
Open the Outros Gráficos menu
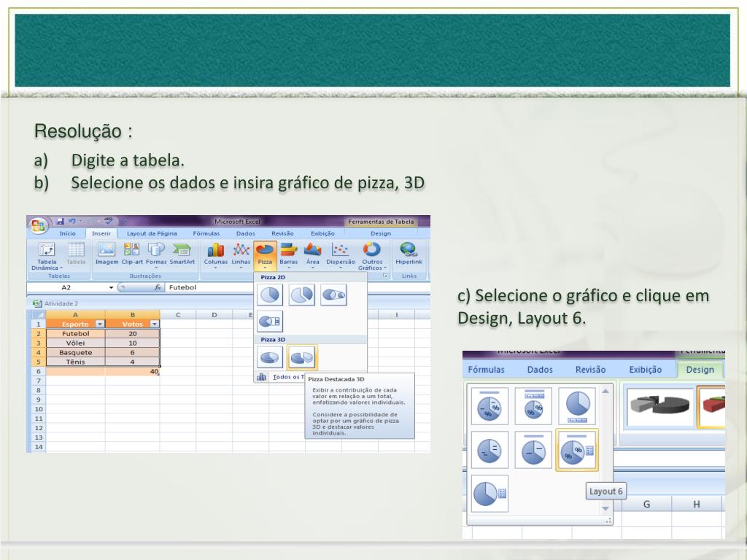372,256
